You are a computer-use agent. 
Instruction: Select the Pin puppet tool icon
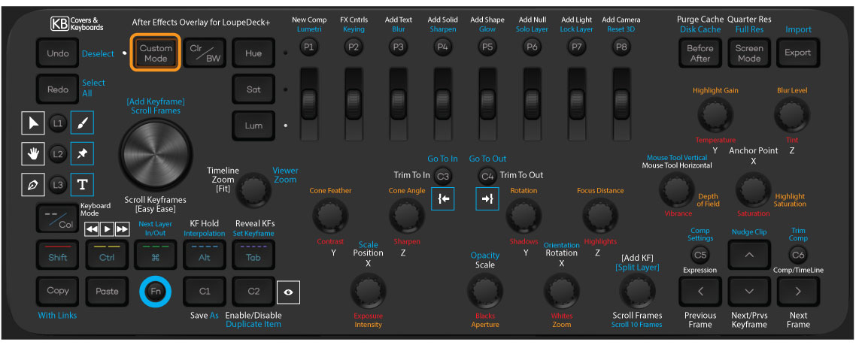click(82, 153)
